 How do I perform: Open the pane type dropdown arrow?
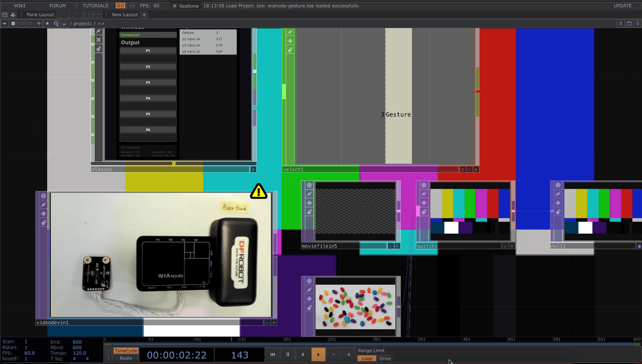click(4, 23)
